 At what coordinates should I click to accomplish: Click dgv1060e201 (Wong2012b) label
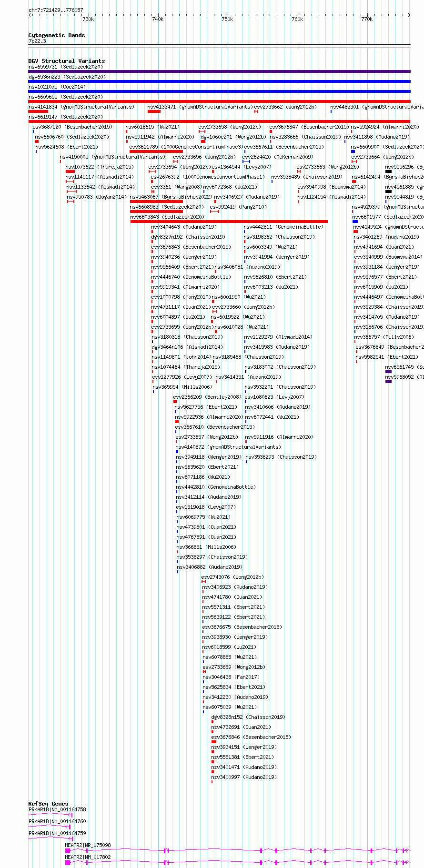[x=233, y=137]
